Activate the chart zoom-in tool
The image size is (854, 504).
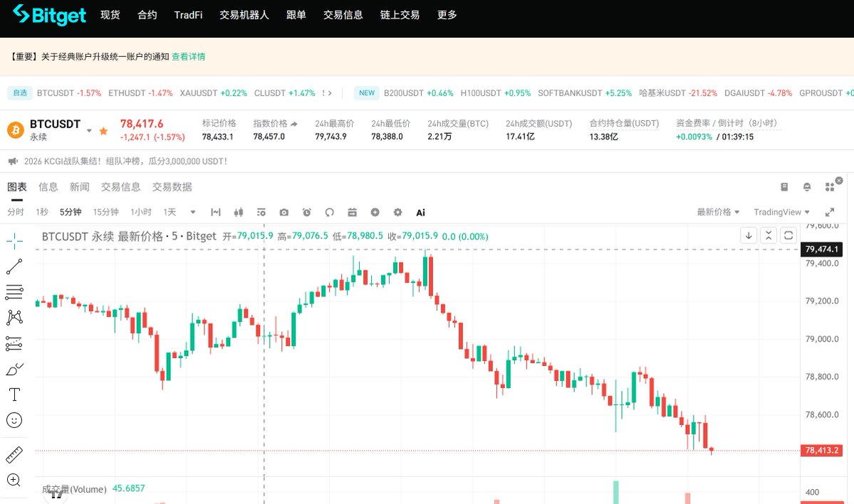pyautogui.click(x=14, y=480)
